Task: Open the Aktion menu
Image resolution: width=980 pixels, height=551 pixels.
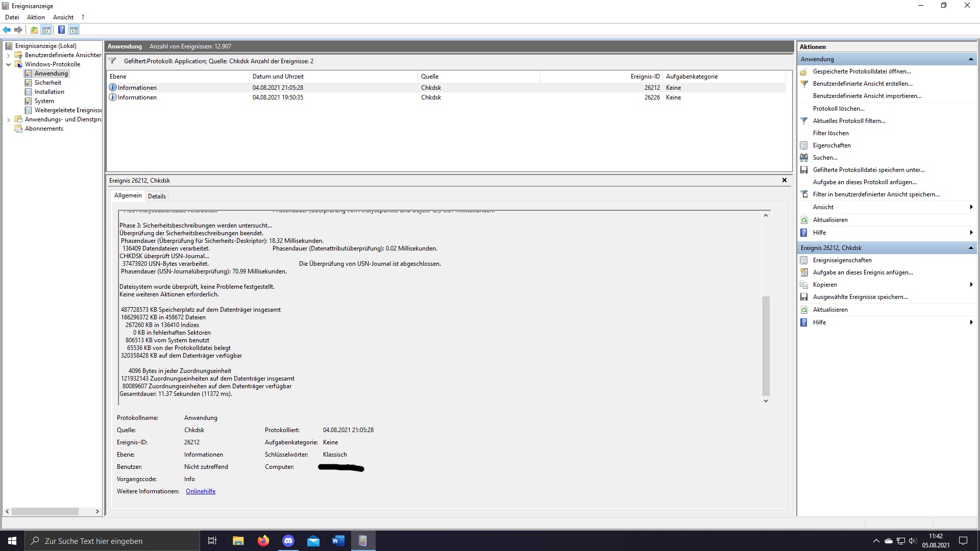Action: point(35,17)
